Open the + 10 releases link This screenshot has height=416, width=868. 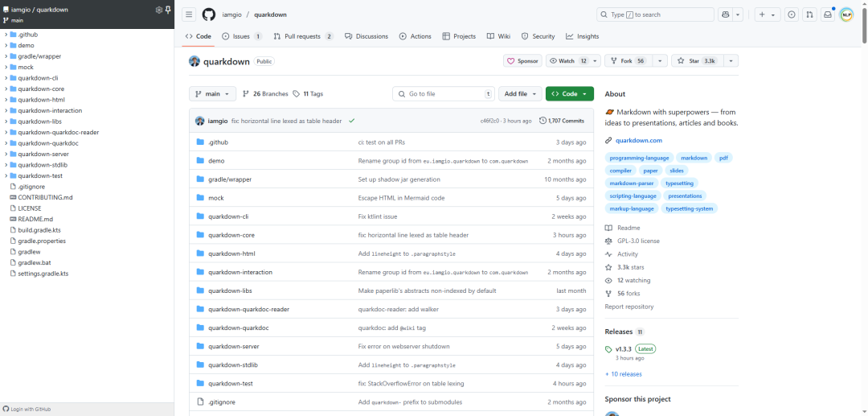click(x=624, y=374)
